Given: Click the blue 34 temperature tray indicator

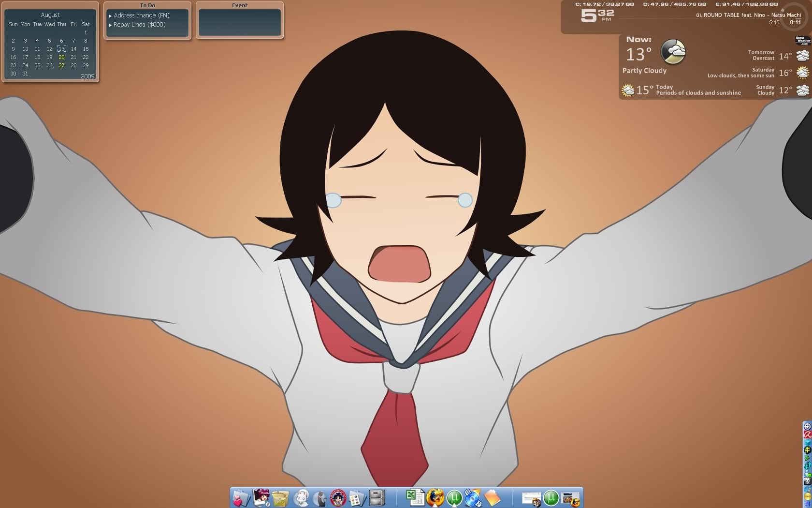Looking at the screenshot, I should (807, 504).
